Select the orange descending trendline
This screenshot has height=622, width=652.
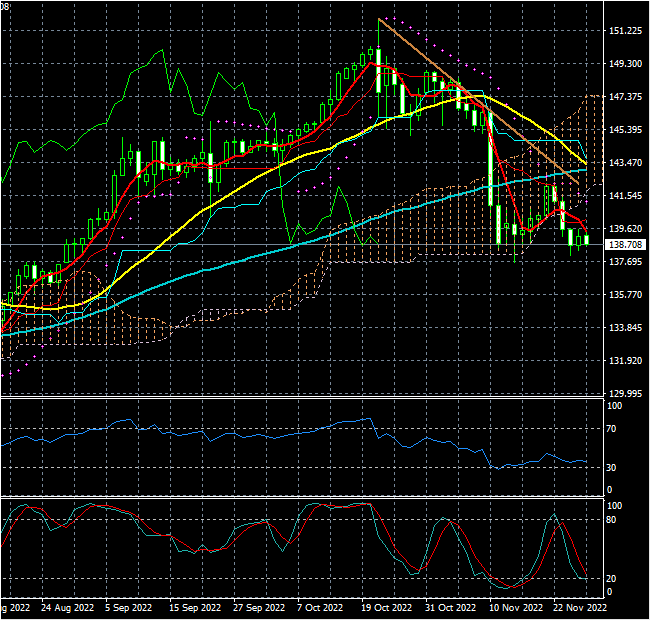[x=478, y=101]
